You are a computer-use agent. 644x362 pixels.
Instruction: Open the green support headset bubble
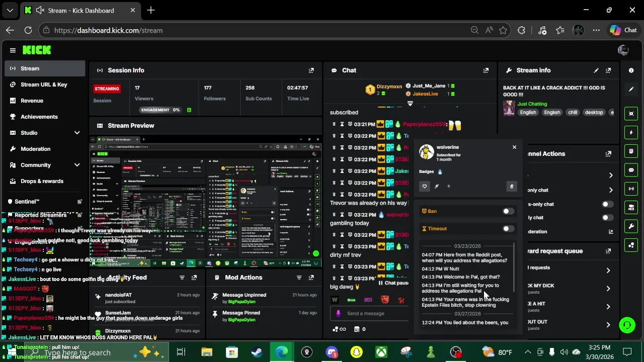coord(627,325)
